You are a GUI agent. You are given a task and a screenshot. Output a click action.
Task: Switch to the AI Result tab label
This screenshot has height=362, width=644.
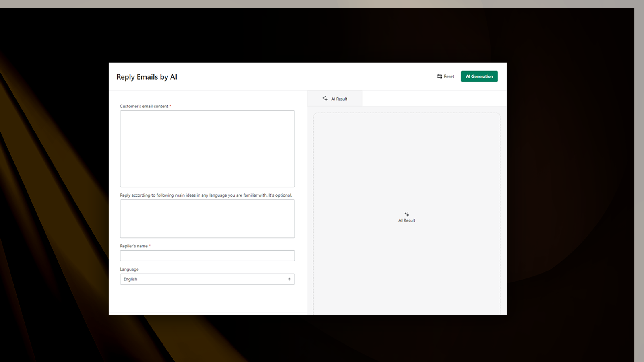pyautogui.click(x=339, y=99)
